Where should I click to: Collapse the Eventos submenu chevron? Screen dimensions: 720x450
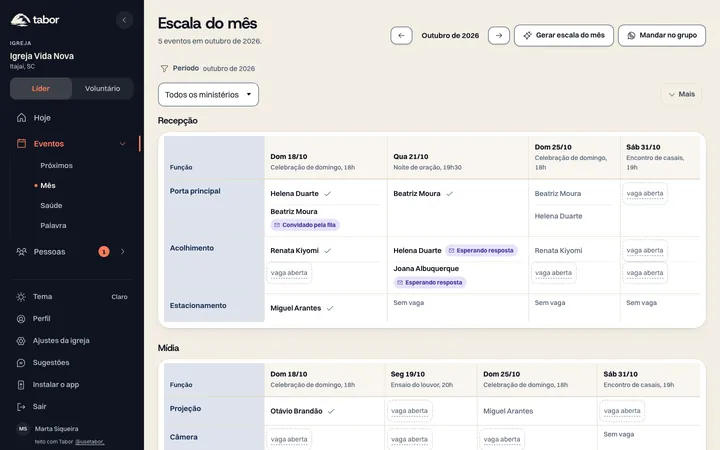[x=123, y=144]
